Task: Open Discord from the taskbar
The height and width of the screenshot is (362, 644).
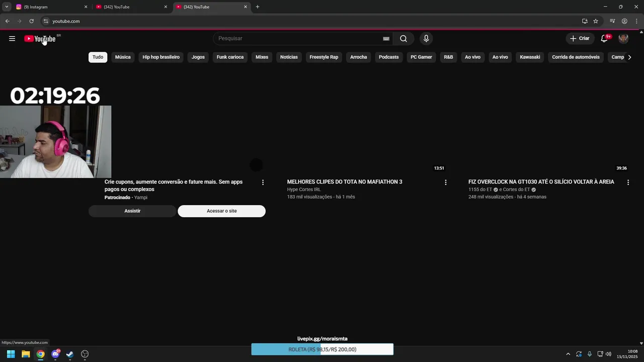Action: (x=55, y=354)
